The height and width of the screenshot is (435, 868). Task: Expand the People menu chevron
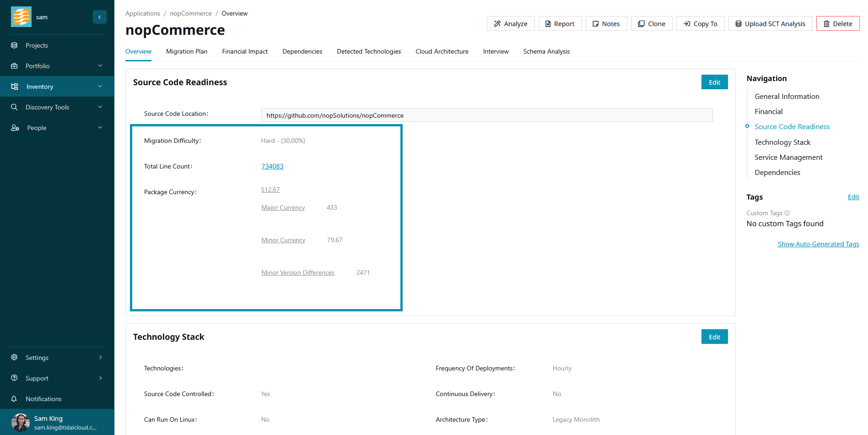[100, 128]
